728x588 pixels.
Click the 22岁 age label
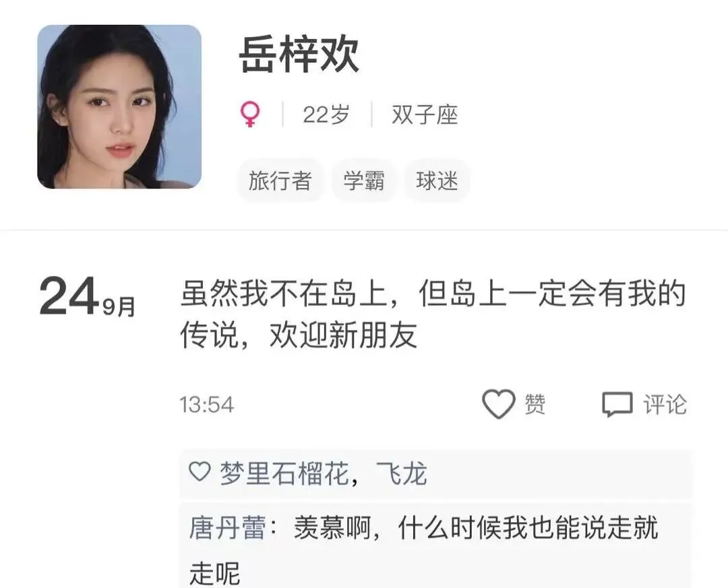326,115
